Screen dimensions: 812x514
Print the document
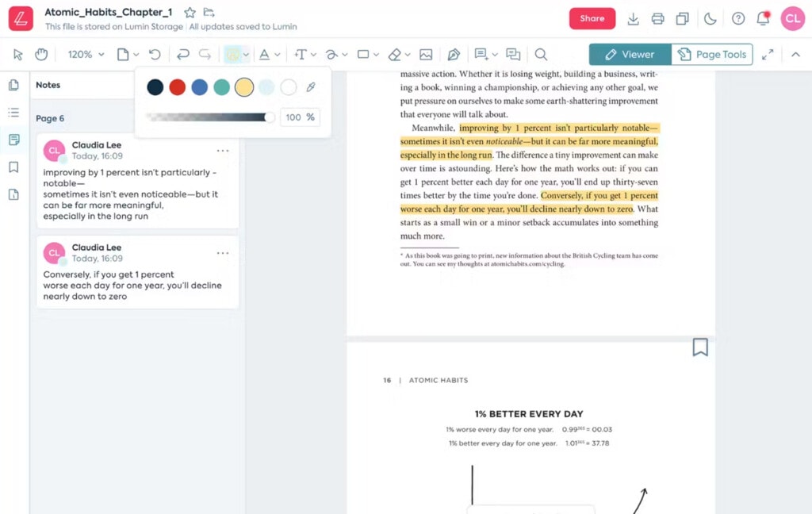pos(658,17)
